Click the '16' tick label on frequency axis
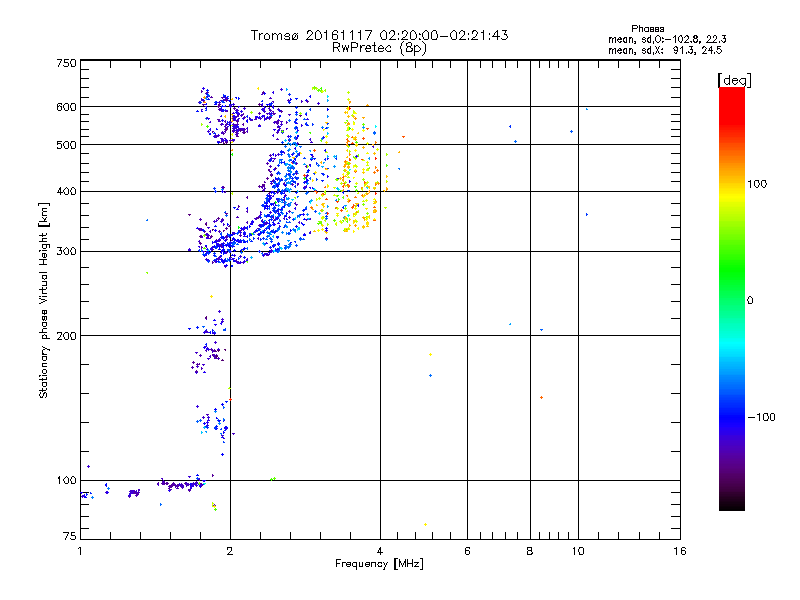This screenshot has height=600, width=800. 680,551
